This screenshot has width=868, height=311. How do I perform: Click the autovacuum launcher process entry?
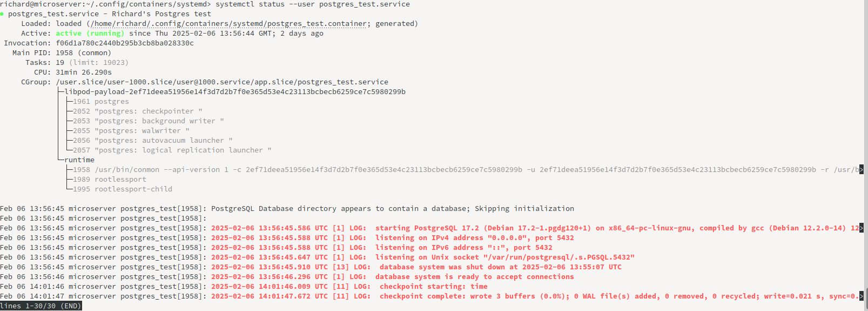(x=153, y=141)
